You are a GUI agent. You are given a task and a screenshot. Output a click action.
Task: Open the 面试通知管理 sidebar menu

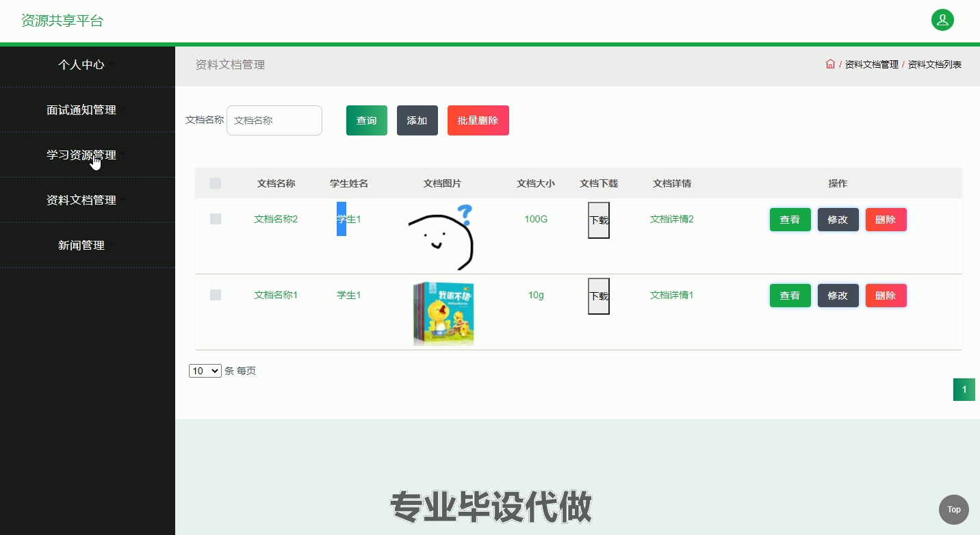(x=81, y=110)
